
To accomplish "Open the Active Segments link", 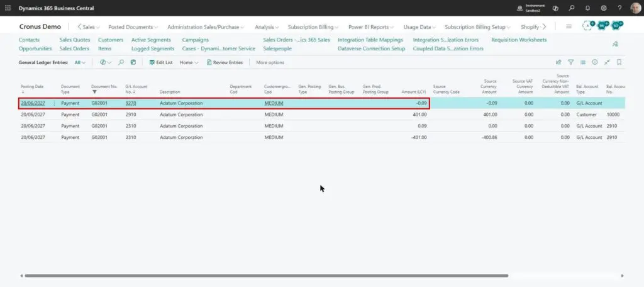I will click(151, 40).
